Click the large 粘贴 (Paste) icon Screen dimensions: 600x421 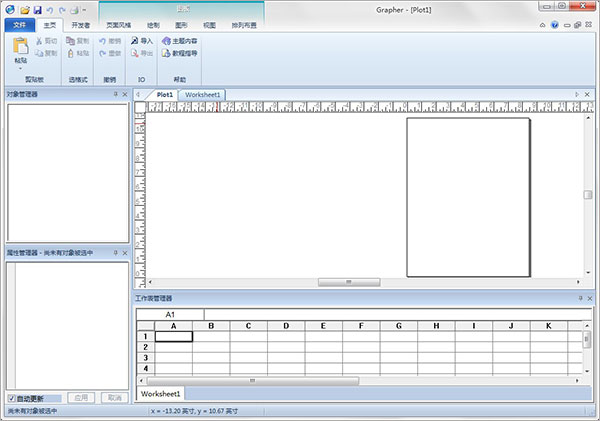pos(21,45)
